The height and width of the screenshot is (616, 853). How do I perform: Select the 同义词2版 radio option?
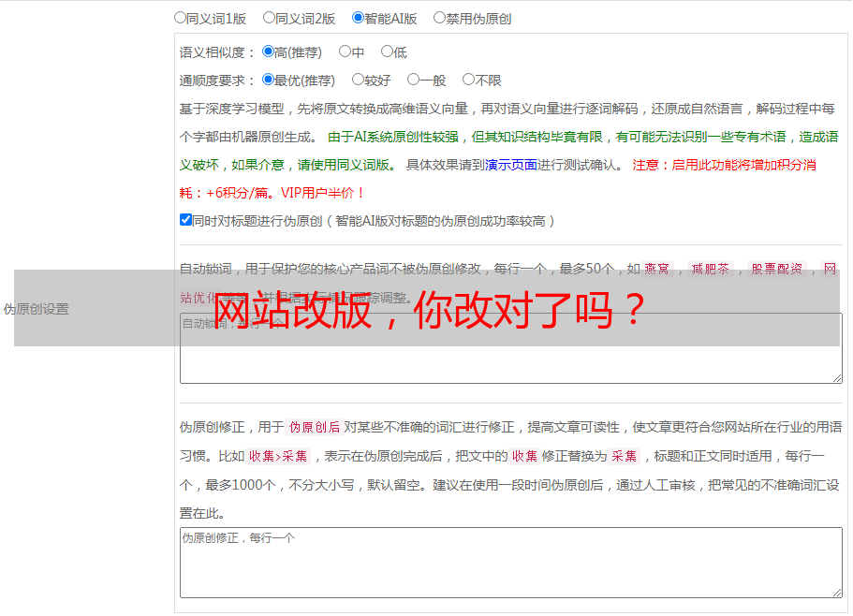coord(269,18)
